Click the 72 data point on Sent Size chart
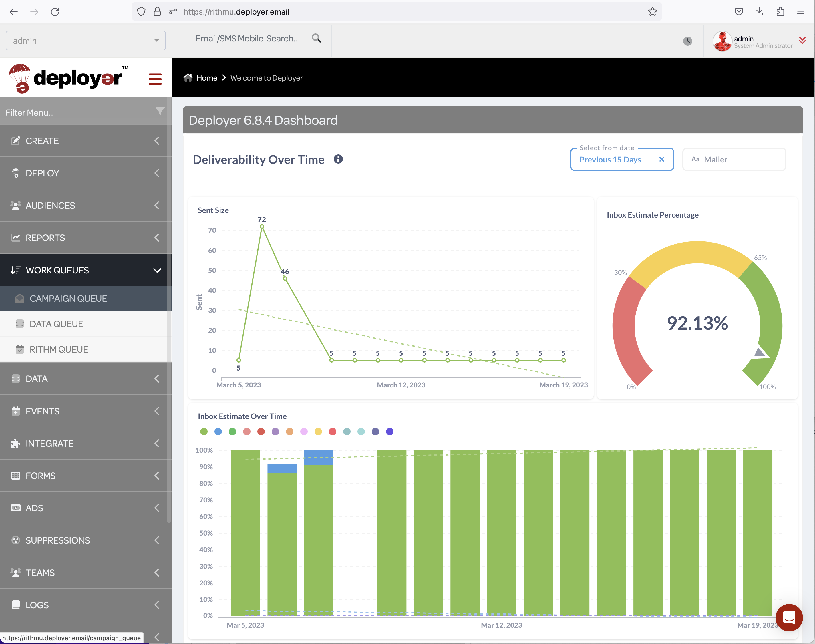The width and height of the screenshot is (815, 644). pyautogui.click(x=262, y=226)
